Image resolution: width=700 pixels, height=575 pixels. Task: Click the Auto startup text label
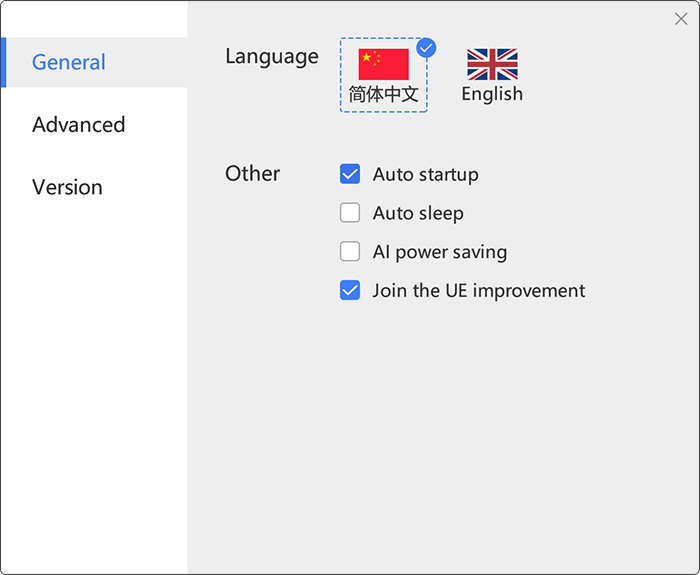[x=425, y=174]
